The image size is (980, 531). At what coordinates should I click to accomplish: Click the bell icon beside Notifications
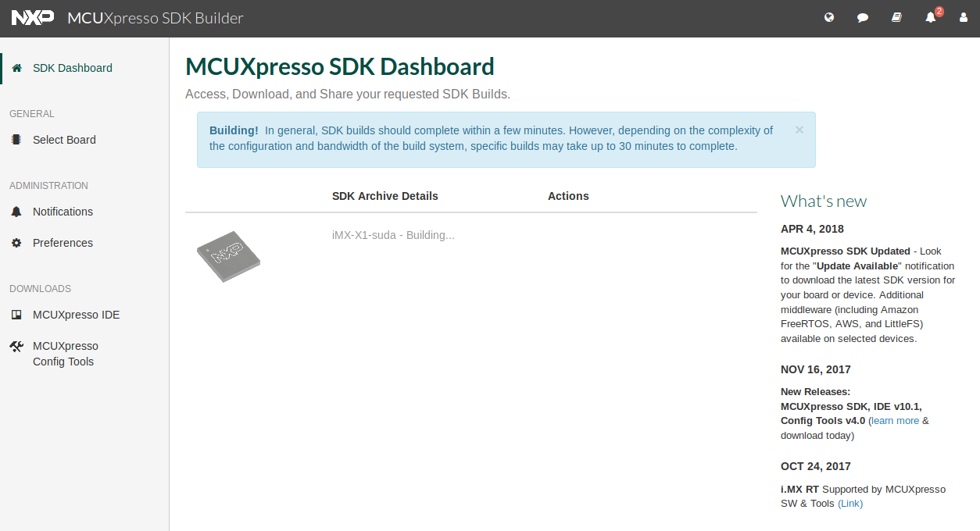click(x=16, y=212)
